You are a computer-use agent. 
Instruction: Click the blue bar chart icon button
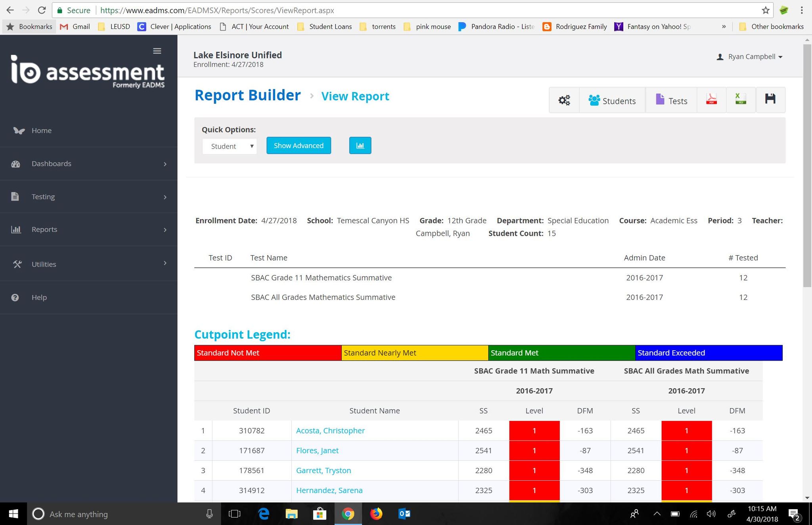(360, 145)
